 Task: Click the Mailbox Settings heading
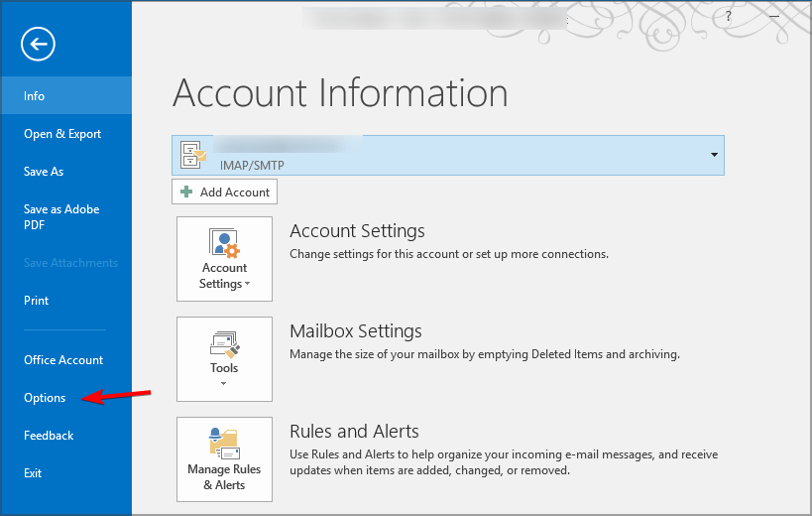pyautogui.click(x=356, y=331)
